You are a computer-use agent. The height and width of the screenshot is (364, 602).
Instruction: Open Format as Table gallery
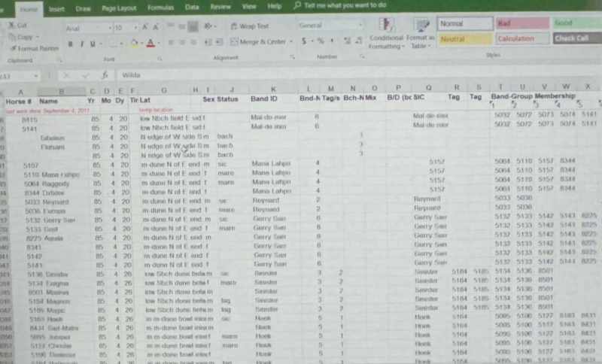421,33
